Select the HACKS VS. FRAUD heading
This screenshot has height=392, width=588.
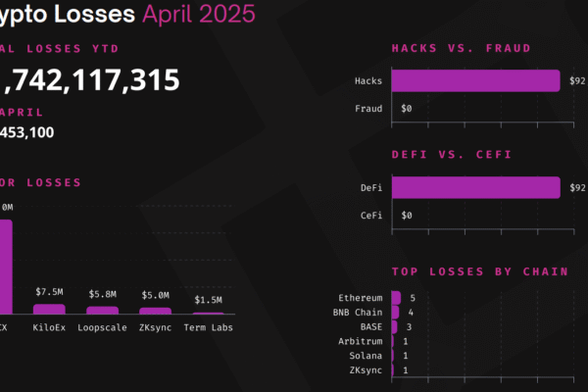[x=462, y=48]
